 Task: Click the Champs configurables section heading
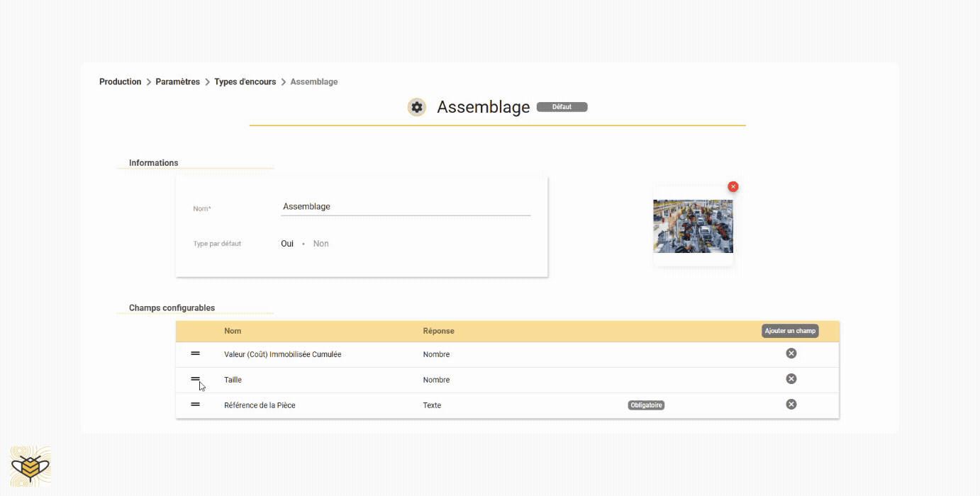pos(172,308)
